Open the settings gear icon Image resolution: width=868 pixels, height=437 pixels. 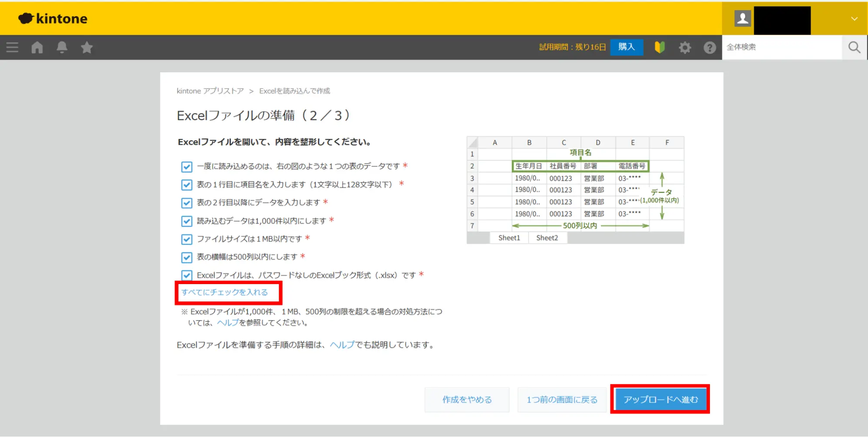pyautogui.click(x=685, y=47)
